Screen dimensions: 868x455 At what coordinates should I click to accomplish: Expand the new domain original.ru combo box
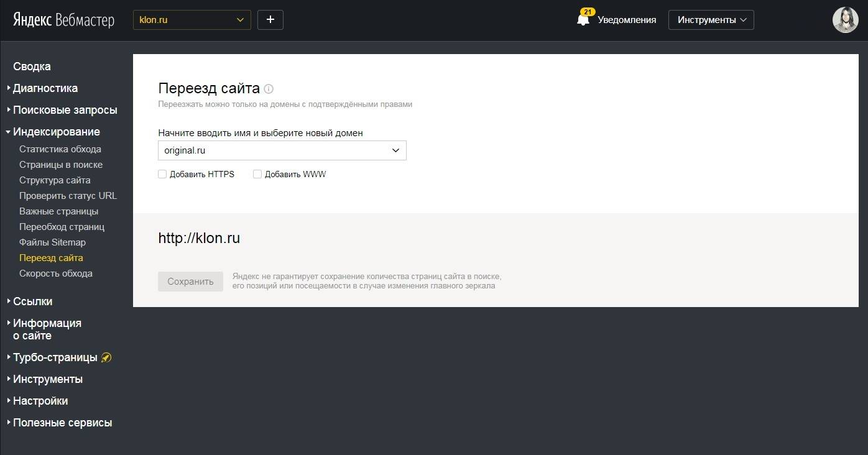(x=282, y=150)
